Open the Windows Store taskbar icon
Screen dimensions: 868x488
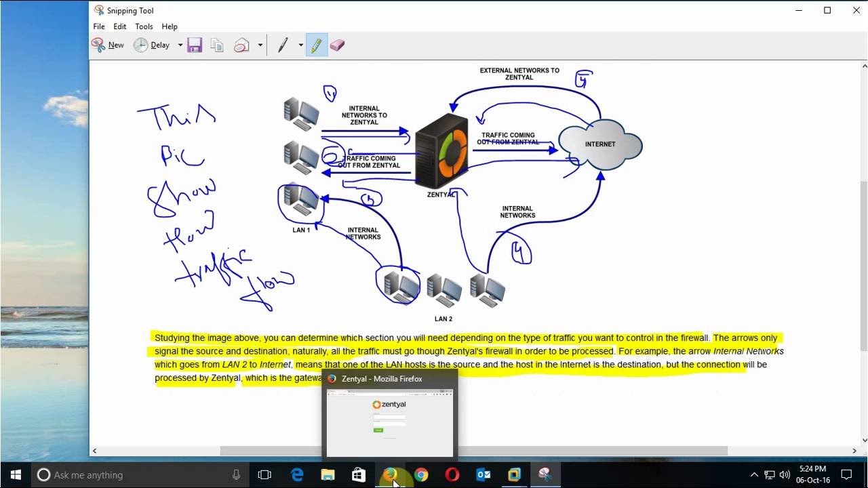359,475
